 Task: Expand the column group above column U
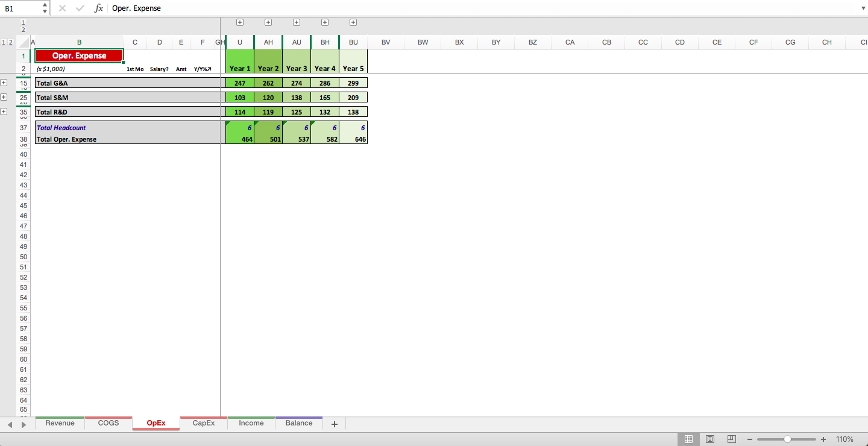pos(240,22)
